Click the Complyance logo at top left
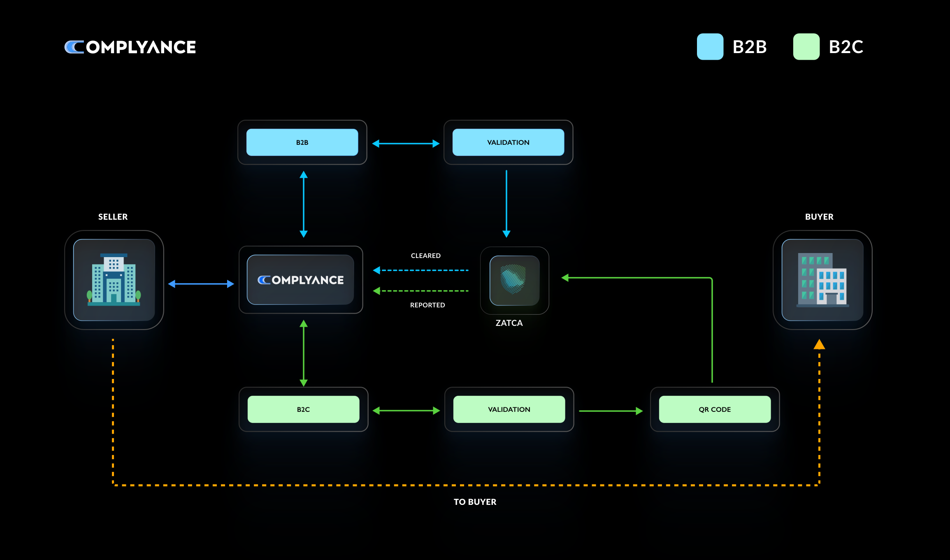The height and width of the screenshot is (560, 950). coord(130,47)
